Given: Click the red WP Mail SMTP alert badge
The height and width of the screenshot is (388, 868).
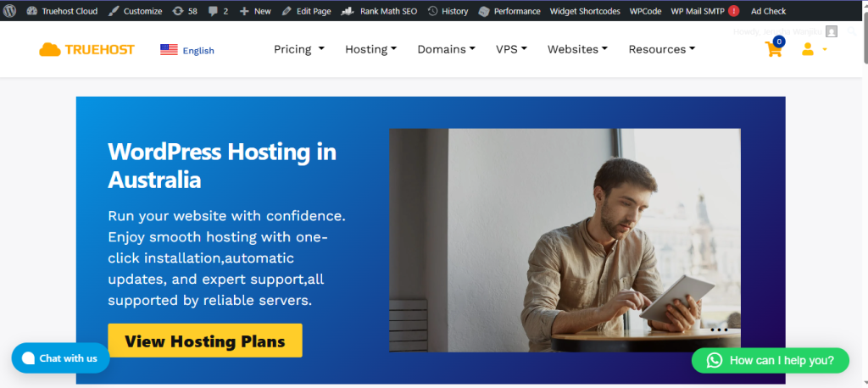Looking at the screenshot, I should coord(734,10).
